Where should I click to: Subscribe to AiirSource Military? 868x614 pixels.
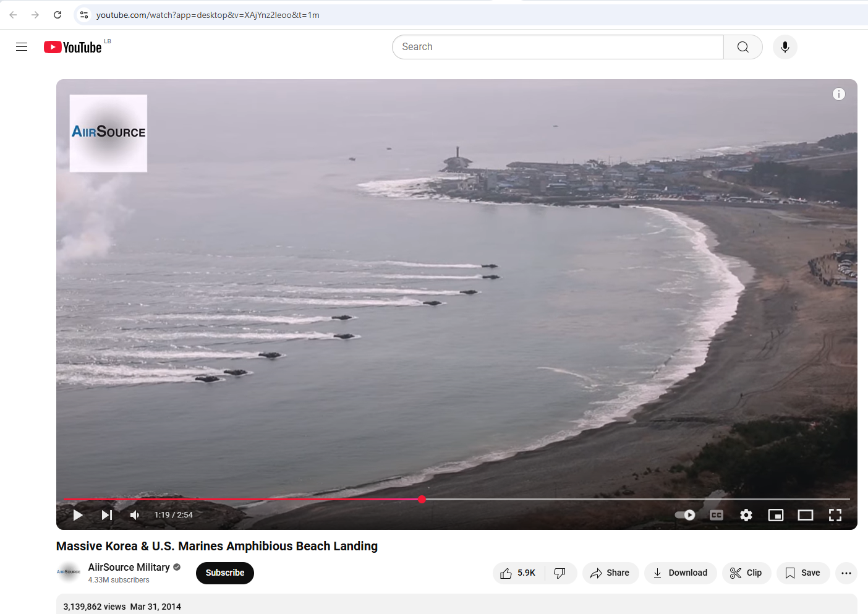[x=225, y=573]
